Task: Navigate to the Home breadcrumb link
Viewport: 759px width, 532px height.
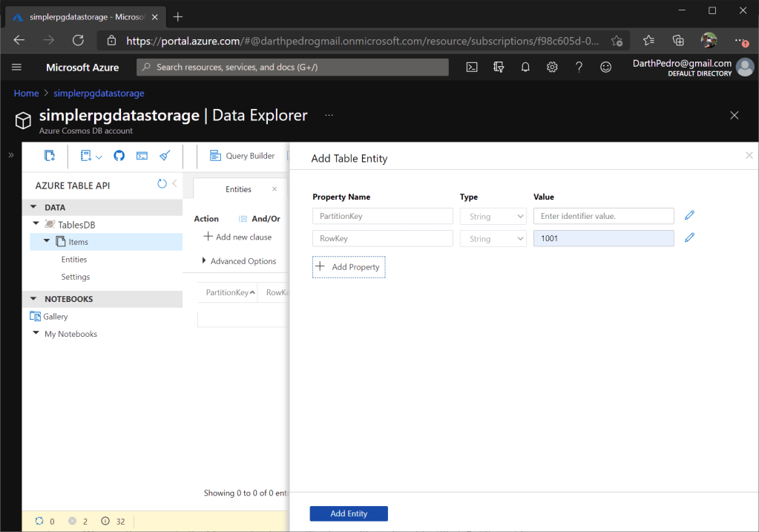Action: [x=26, y=93]
